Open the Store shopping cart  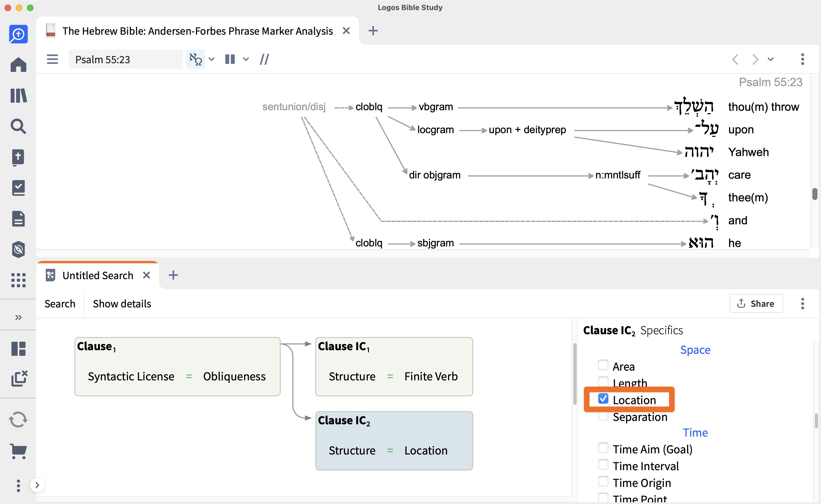(x=18, y=451)
